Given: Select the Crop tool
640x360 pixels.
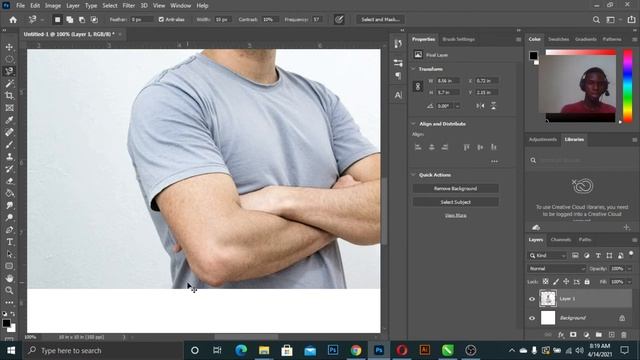Looking at the screenshot, I should (x=9, y=96).
